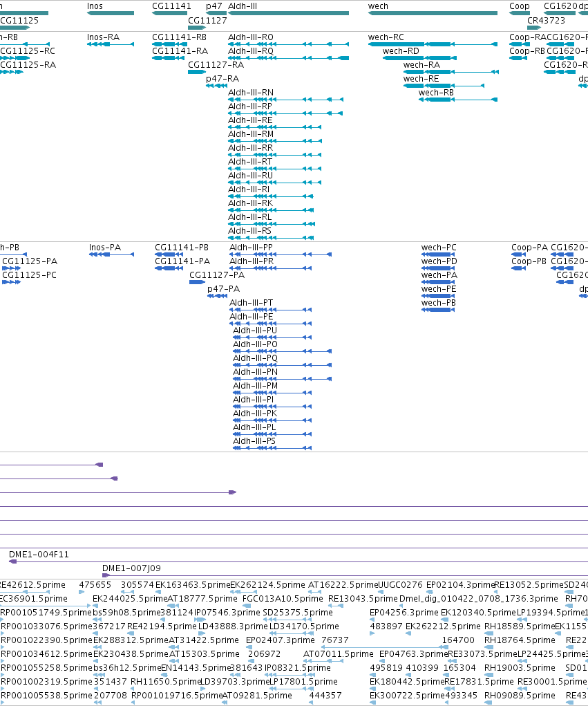The width and height of the screenshot is (588, 706).
Task: Click transcript CG11125-RC
Action: (28, 51)
